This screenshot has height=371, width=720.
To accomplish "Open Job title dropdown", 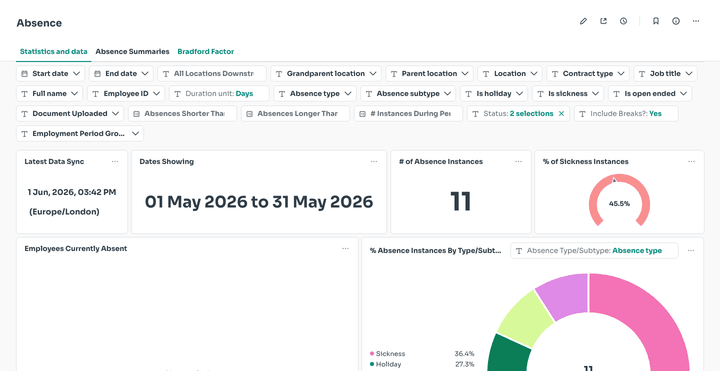I will (x=665, y=73).
